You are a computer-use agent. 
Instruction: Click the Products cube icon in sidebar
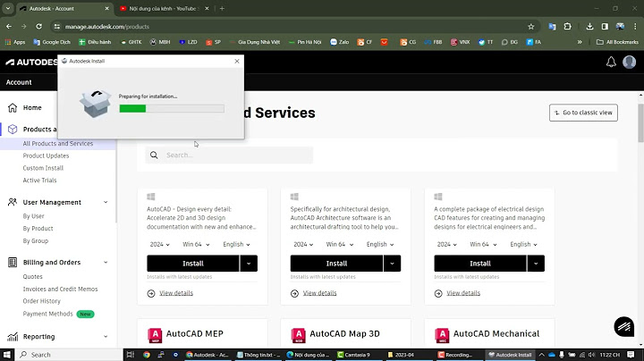pyautogui.click(x=13, y=130)
